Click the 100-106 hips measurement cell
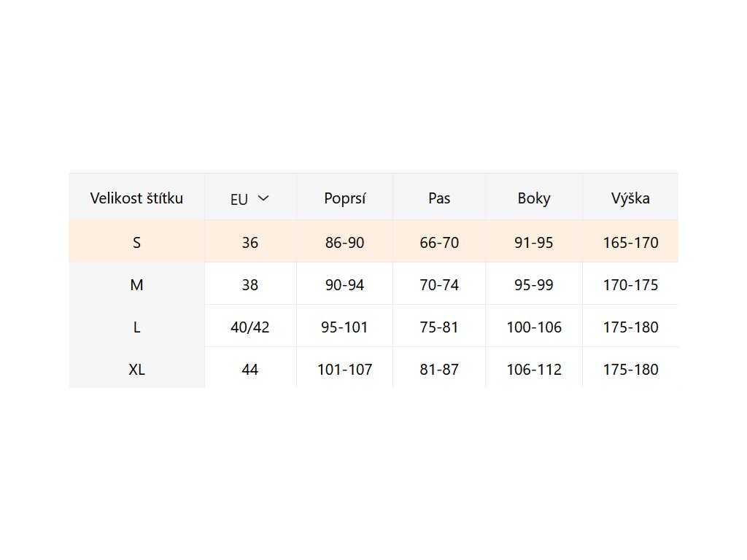This screenshot has width=747, height=560. click(534, 327)
